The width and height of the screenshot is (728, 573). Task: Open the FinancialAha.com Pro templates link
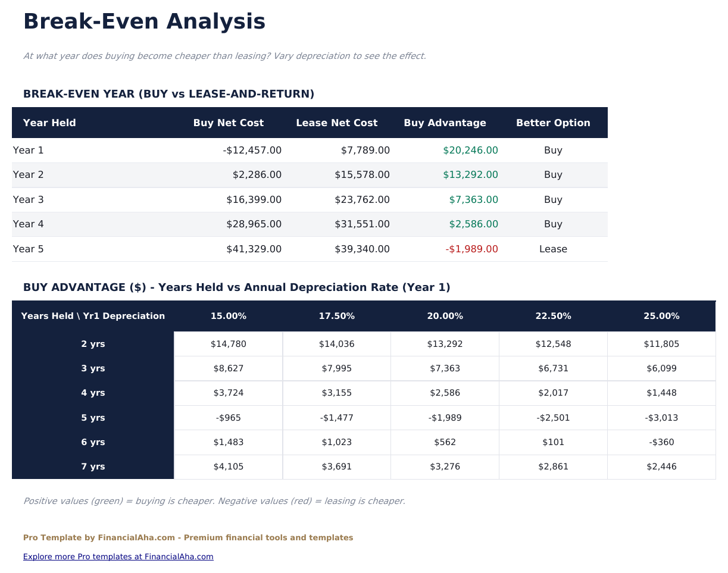pos(118,556)
